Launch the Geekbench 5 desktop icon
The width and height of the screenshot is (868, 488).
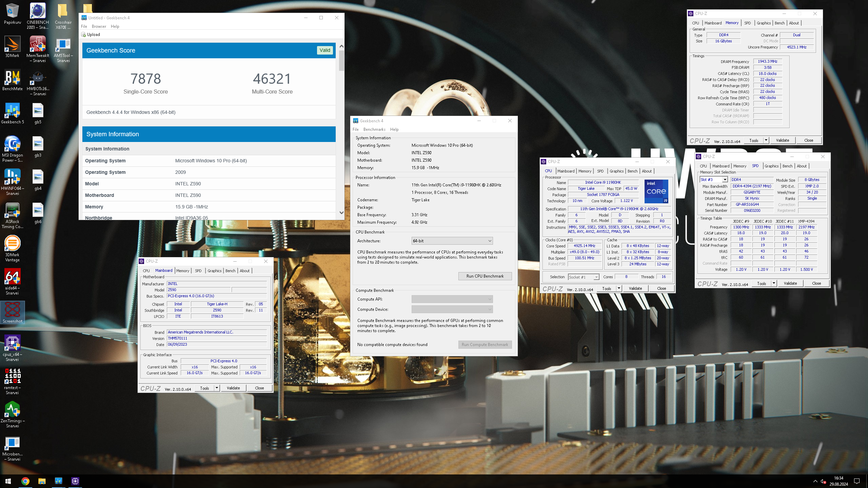pos(12,113)
